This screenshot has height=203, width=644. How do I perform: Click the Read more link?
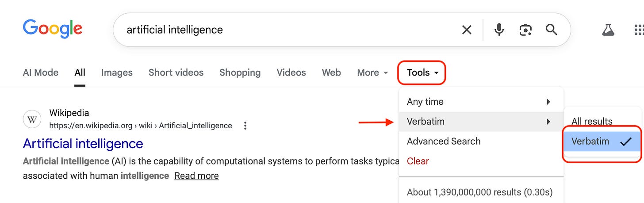click(x=196, y=176)
